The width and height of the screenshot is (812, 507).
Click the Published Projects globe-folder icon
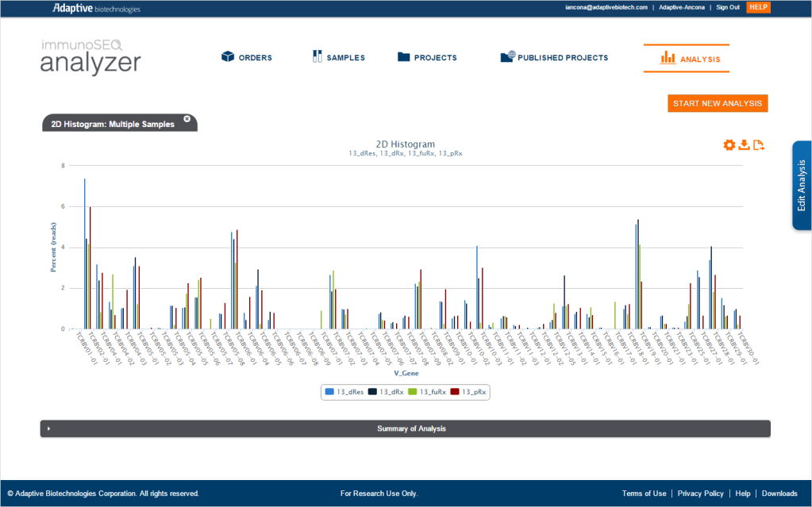click(507, 57)
